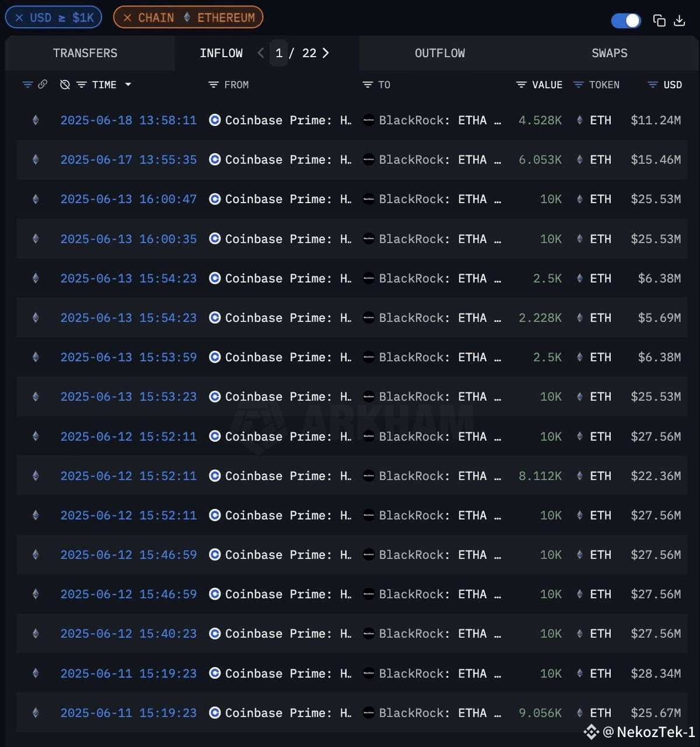Click the download icon at top right

[x=679, y=20]
